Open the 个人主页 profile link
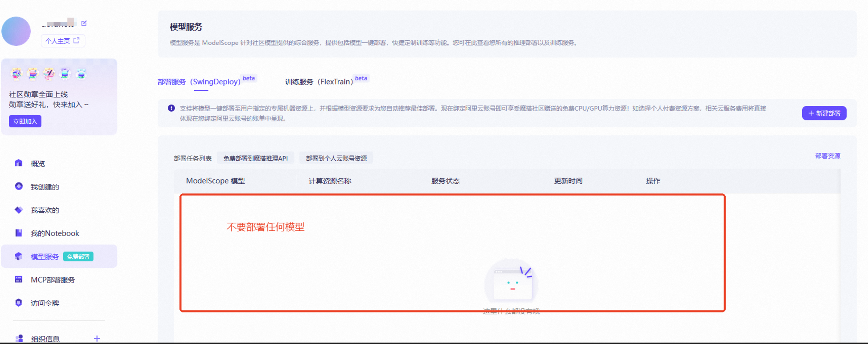The image size is (868, 344). [63, 41]
